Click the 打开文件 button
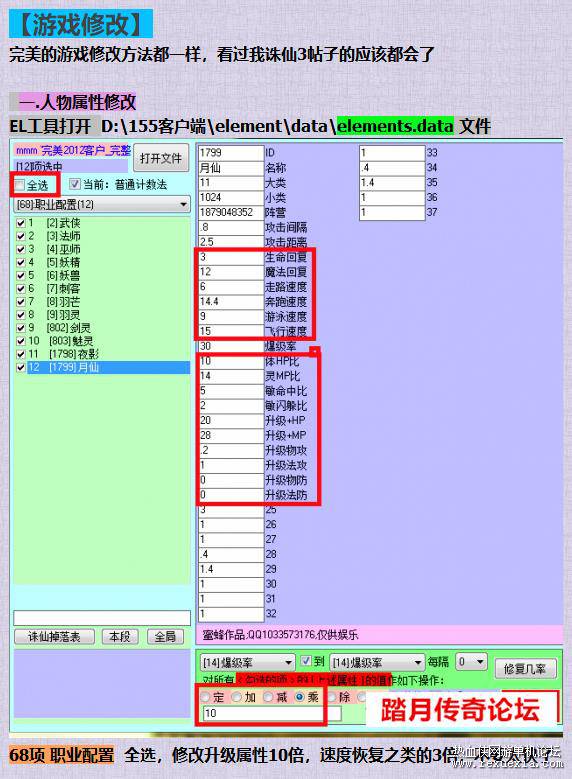The width and height of the screenshot is (572, 779). 161,158
